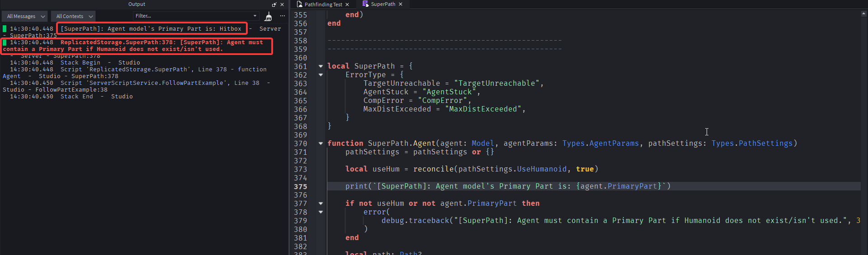Click the 'ReplicatedStorage.SuperPath', Line 378 stack entry

click(x=136, y=73)
